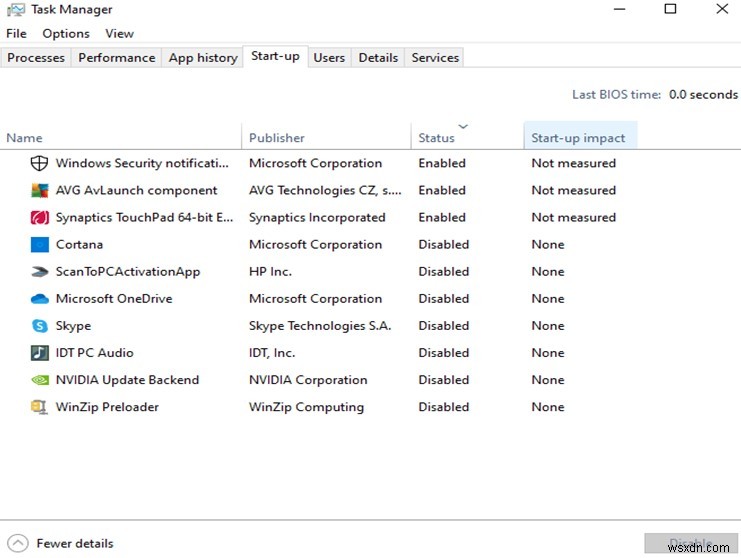Open the File menu
Viewport: 741px width, 558px height.
pyautogui.click(x=17, y=34)
